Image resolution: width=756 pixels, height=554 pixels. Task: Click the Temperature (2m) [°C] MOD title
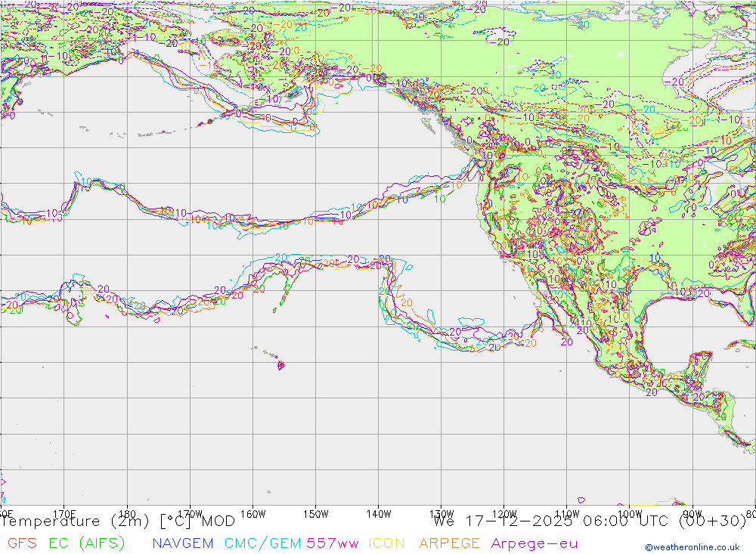[118, 522]
